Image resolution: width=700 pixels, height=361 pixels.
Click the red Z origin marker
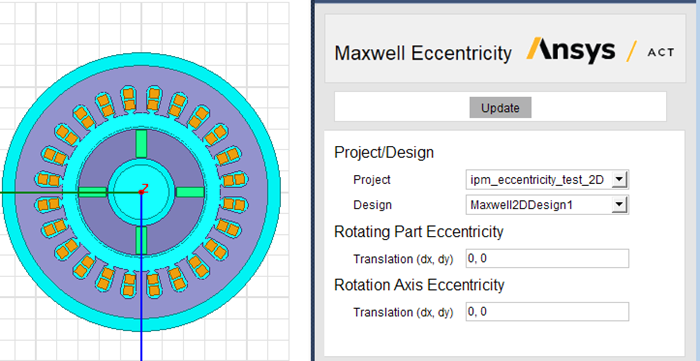pos(143,190)
